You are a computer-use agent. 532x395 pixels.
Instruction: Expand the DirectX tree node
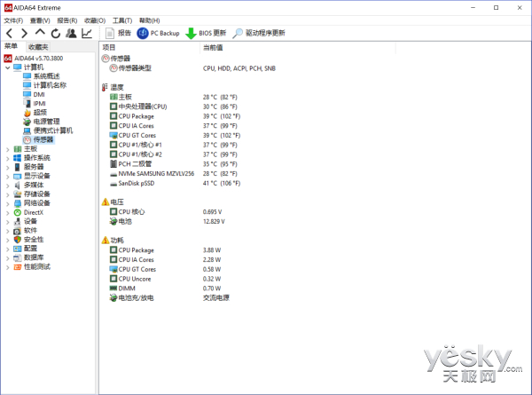pos(8,213)
